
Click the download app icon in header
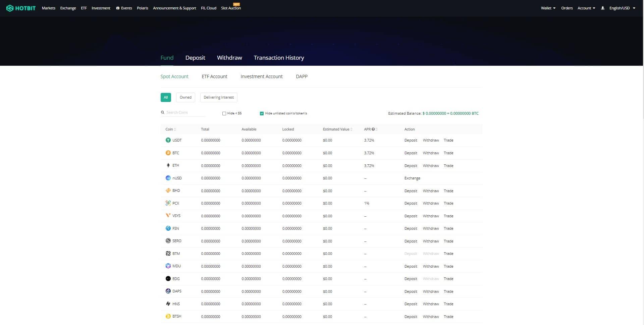pos(602,8)
